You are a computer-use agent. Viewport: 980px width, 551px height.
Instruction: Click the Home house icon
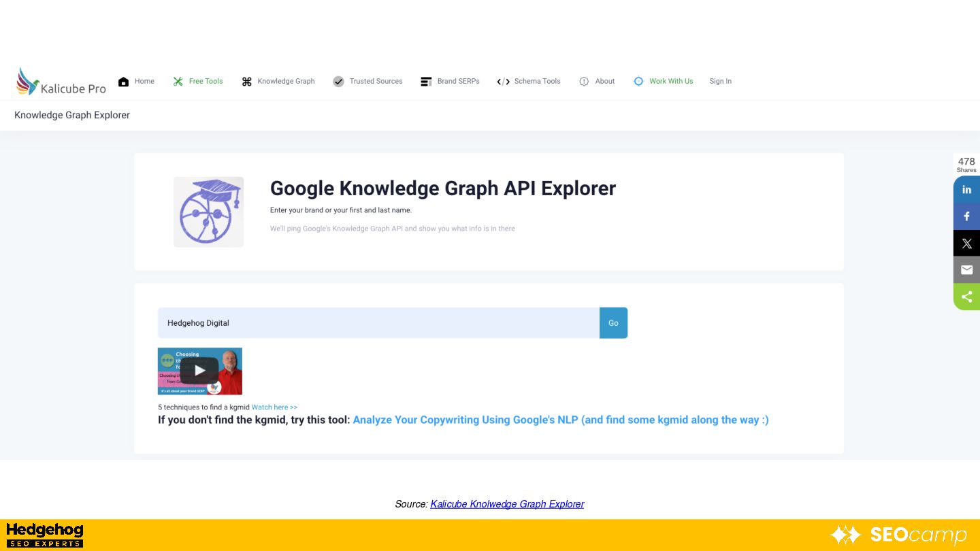click(x=123, y=82)
